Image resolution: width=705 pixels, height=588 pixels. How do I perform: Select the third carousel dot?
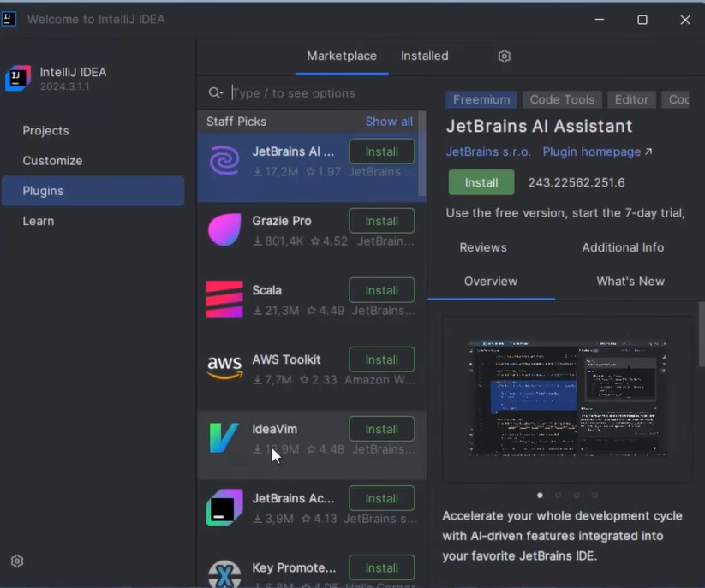pos(577,495)
